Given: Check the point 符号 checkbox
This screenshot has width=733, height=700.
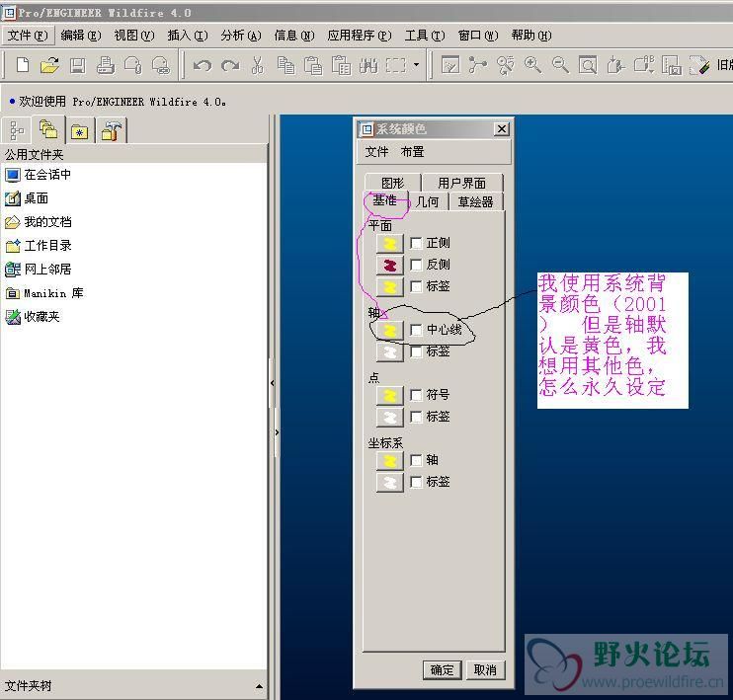Looking at the screenshot, I should pos(416,395).
